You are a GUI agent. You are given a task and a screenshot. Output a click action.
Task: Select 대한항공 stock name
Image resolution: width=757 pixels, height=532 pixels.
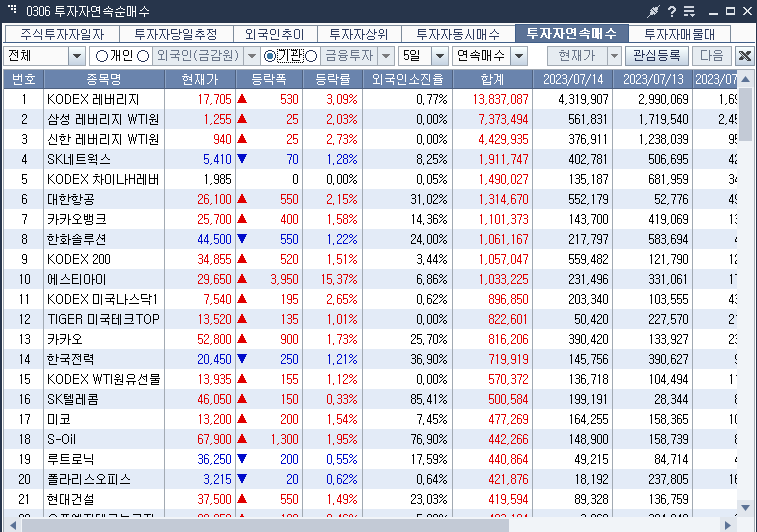pos(70,199)
